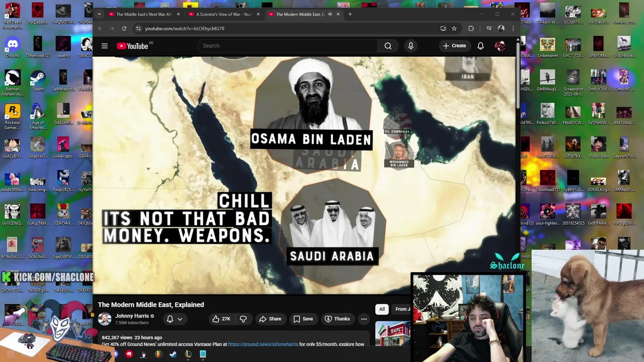644x362 pixels.
Task: Click the YouTube logo to go home
Action: coord(133,46)
